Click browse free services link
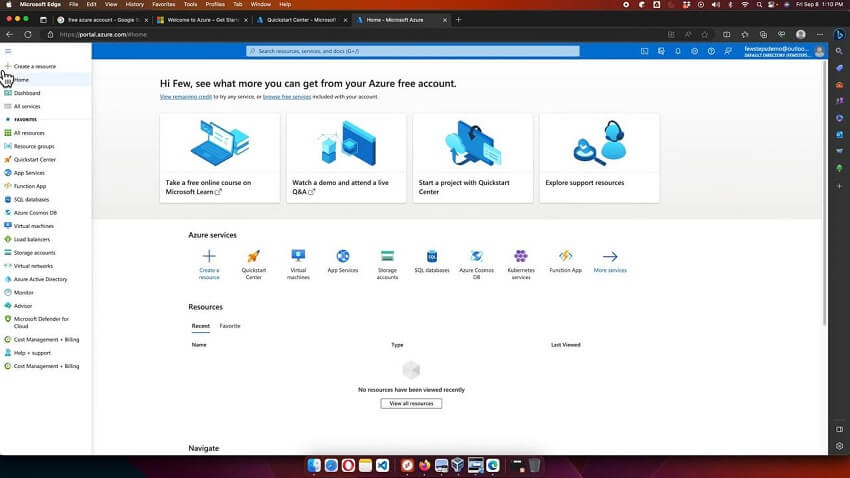The width and height of the screenshot is (850, 478). pyautogui.click(x=287, y=96)
